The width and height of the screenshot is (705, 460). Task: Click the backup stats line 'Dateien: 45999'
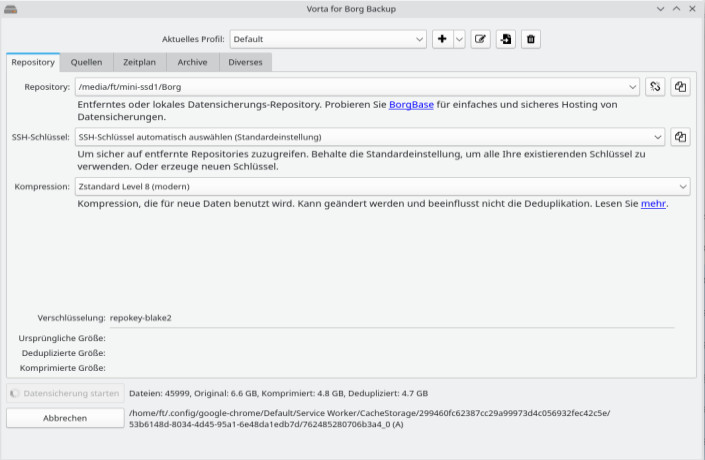click(278, 393)
